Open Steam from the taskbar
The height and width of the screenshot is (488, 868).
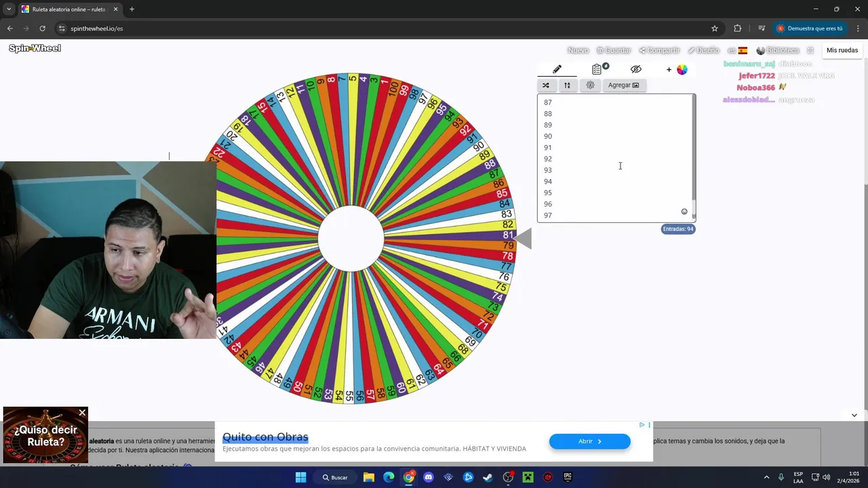tap(488, 477)
